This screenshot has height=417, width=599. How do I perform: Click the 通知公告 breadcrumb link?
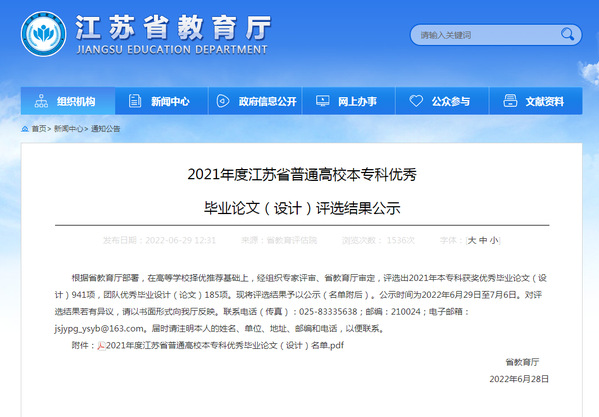[105, 129]
